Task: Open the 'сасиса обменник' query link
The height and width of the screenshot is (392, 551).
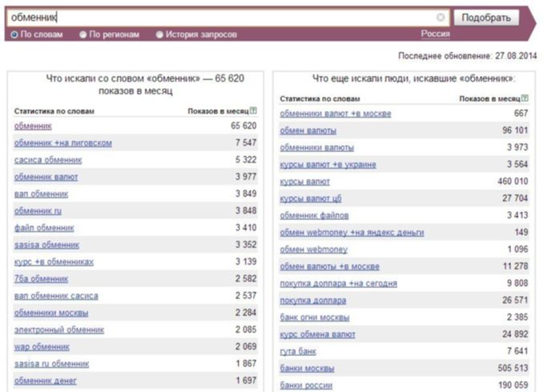Action: (48, 160)
